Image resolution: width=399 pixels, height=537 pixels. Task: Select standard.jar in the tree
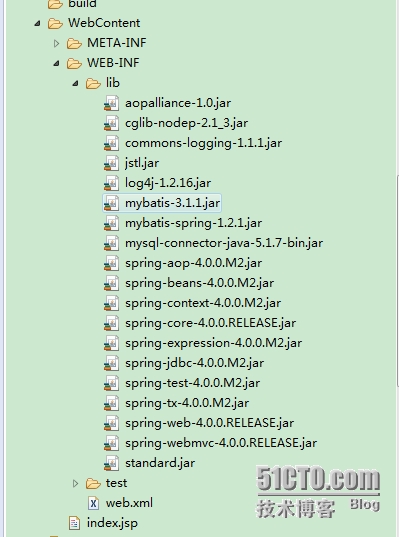point(160,463)
